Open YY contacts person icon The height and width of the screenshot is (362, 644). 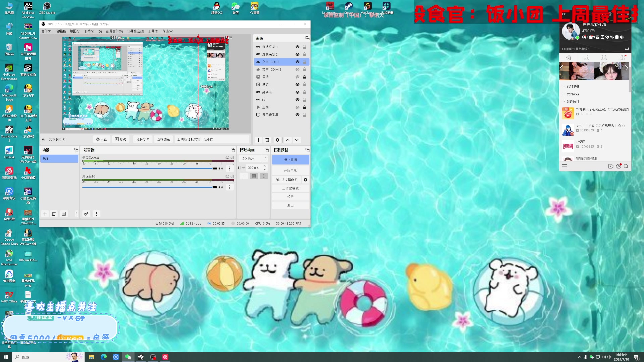click(x=586, y=58)
